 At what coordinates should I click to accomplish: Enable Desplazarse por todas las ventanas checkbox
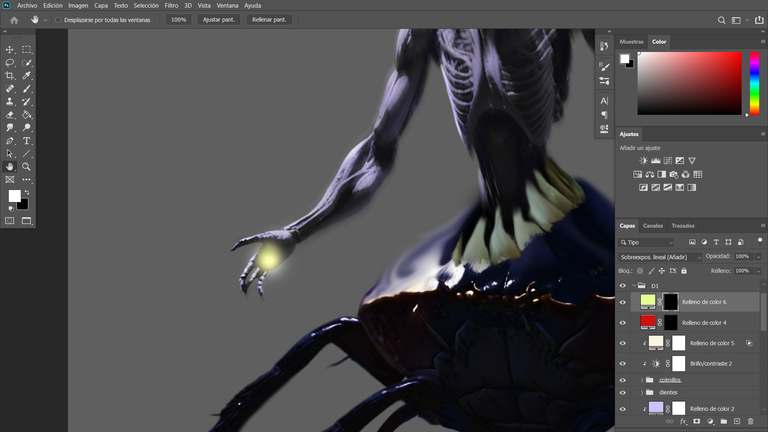(58, 20)
